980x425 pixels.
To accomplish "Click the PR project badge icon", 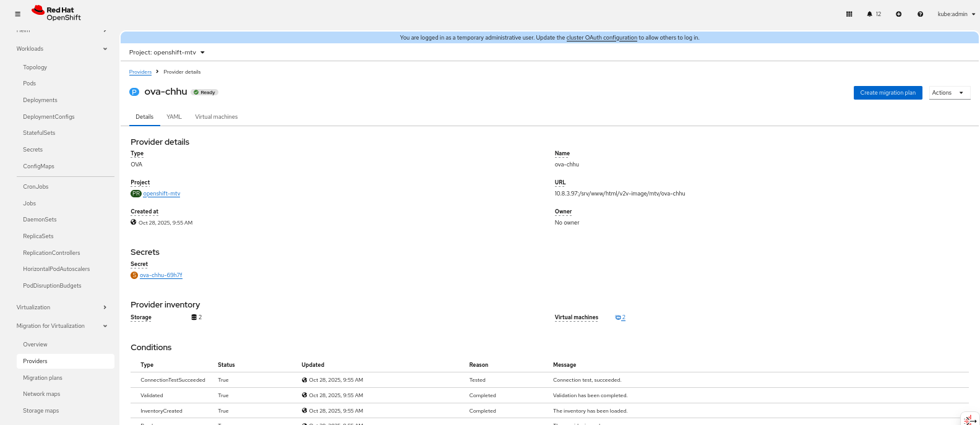I will (x=136, y=194).
